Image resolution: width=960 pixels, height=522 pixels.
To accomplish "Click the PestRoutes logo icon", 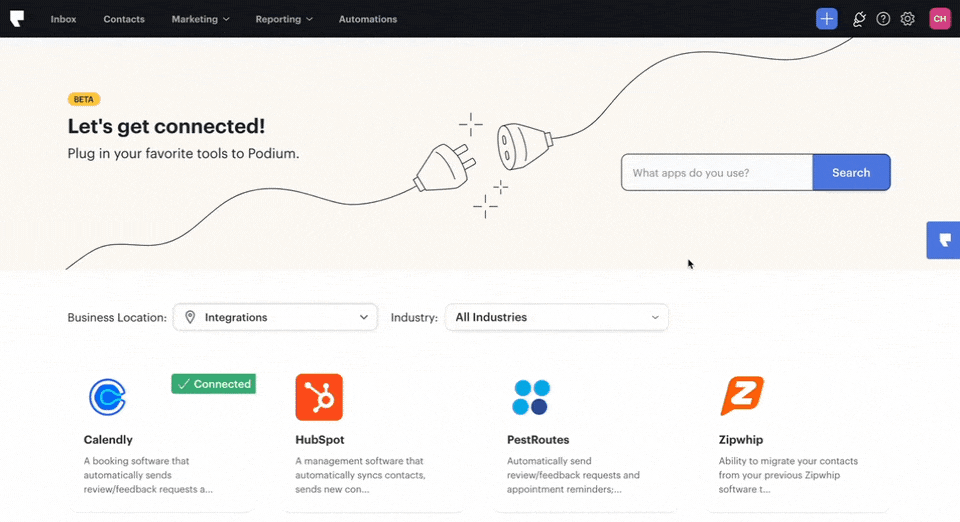I will tap(530, 397).
